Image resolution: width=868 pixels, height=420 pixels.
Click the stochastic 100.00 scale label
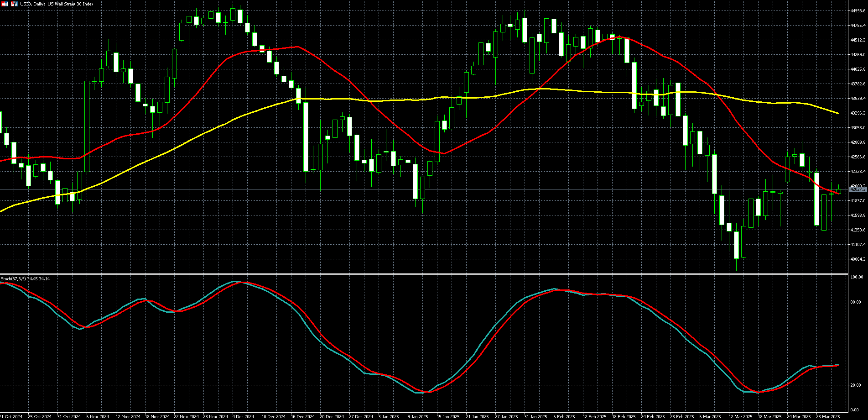tap(857, 277)
